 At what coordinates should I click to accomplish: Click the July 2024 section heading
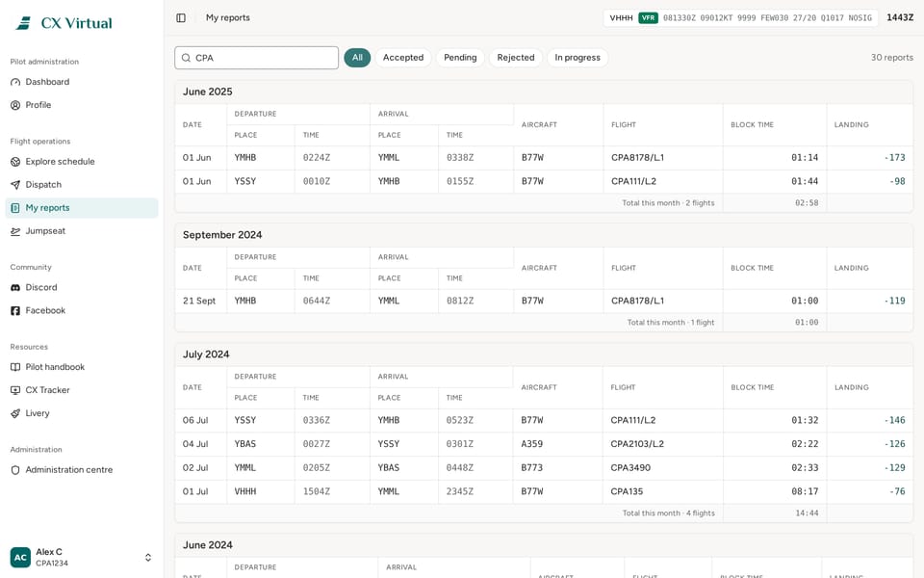206,355
